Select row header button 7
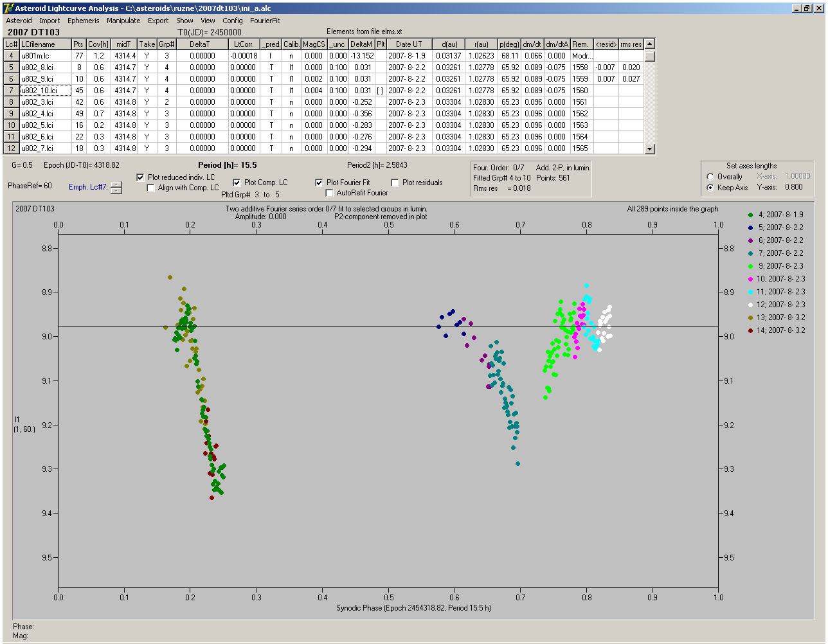 click(x=12, y=91)
